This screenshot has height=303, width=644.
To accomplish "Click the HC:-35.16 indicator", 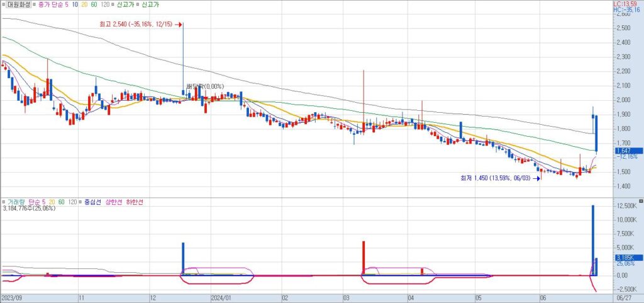I will (x=628, y=9).
